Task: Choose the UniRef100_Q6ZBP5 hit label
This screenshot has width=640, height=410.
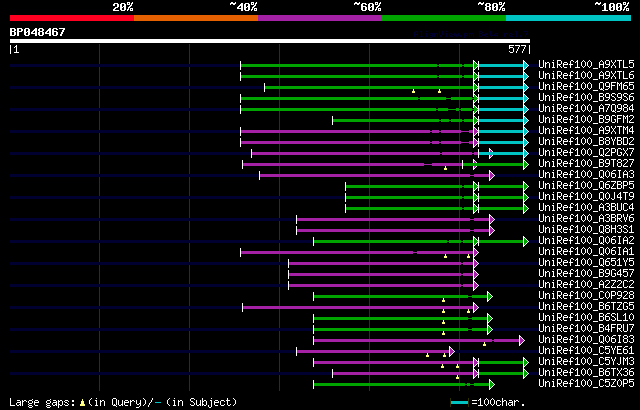Action: [586, 186]
